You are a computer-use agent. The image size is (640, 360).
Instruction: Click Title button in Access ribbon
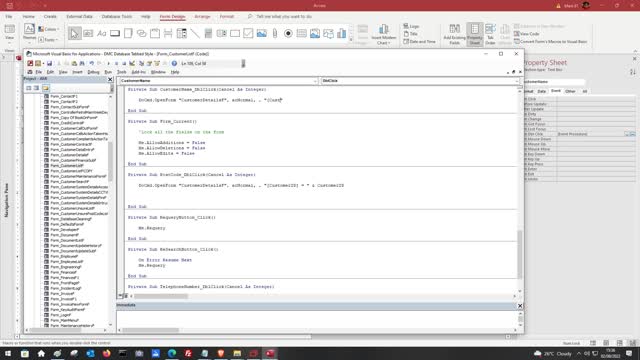click(411, 34)
